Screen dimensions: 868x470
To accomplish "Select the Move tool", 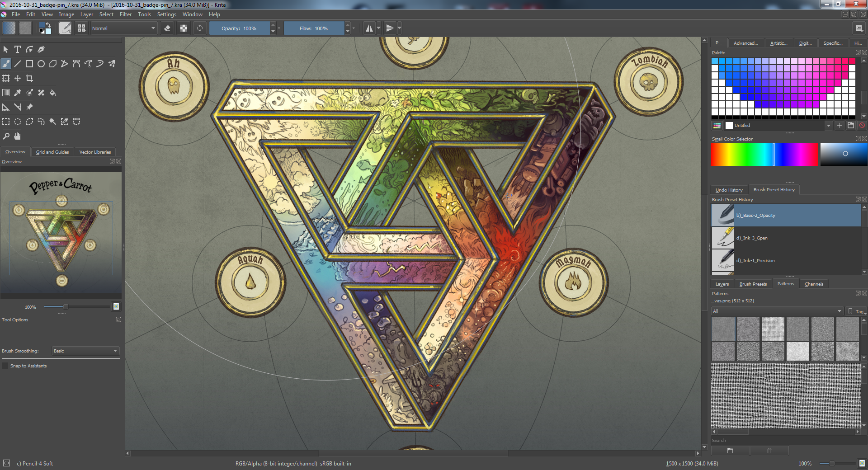I will click(18, 78).
